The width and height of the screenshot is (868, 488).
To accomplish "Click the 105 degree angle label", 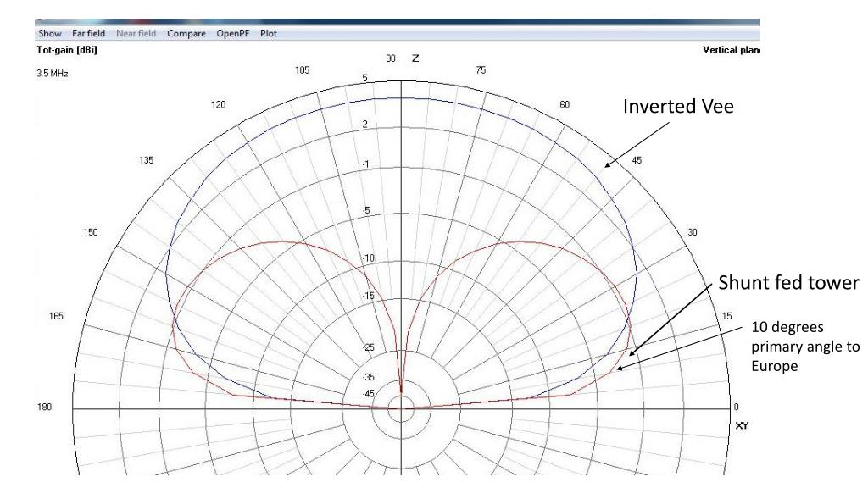I will point(303,70).
